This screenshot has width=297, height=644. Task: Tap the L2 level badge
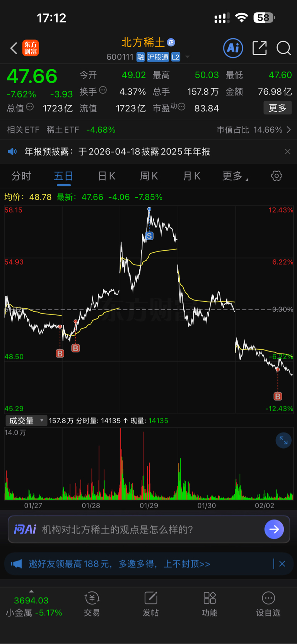point(176,57)
